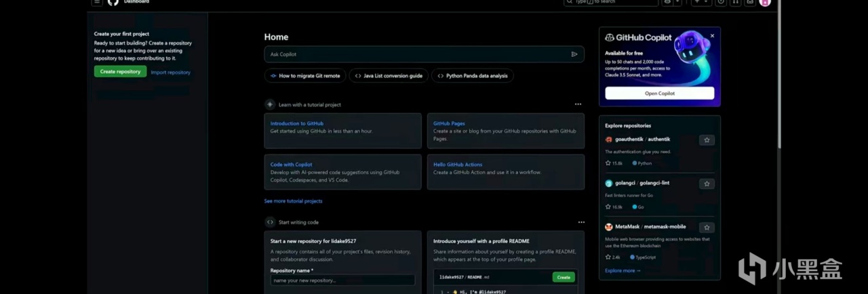Click the top search box
The width and height of the screenshot is (868, 294).
[x=611, y=2]
